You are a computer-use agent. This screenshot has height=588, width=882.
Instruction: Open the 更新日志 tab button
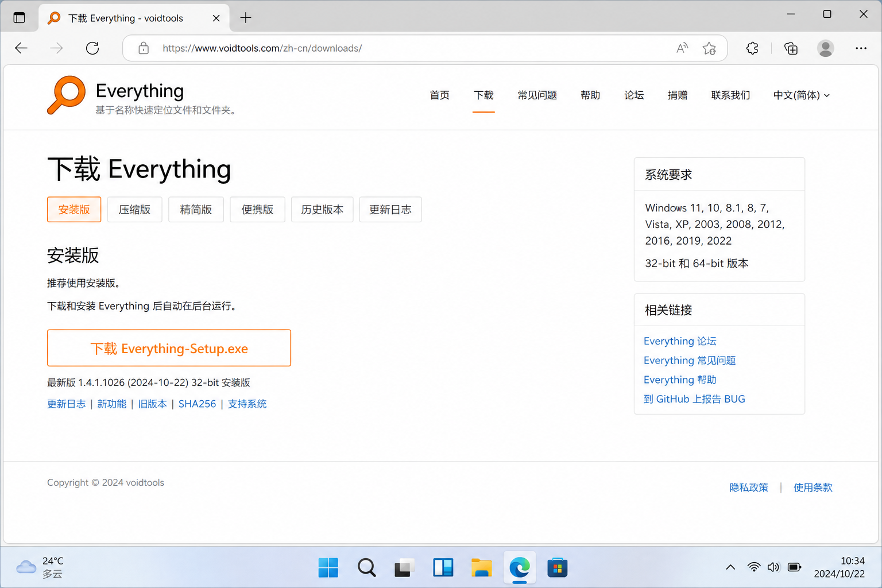coord(390,210)
